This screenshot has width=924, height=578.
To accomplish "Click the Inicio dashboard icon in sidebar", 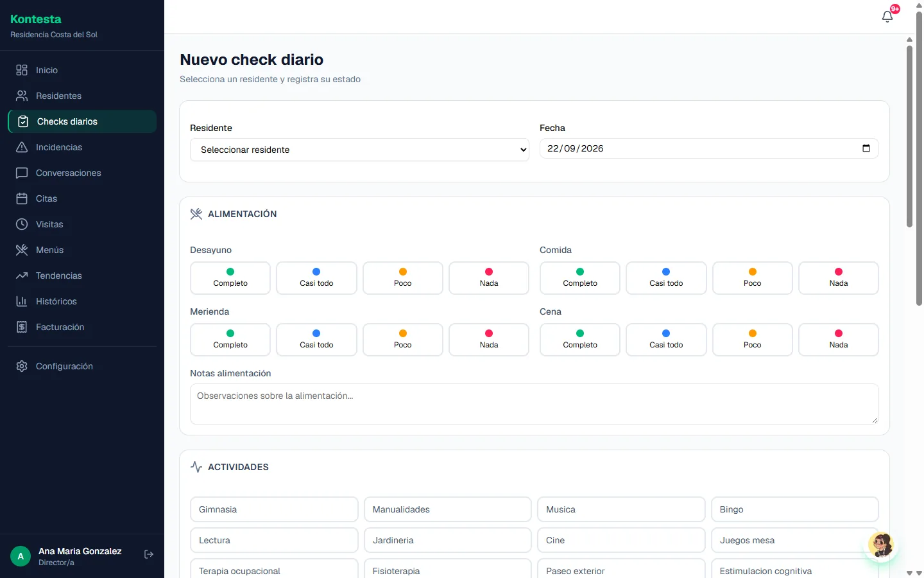I will point(22,70).
